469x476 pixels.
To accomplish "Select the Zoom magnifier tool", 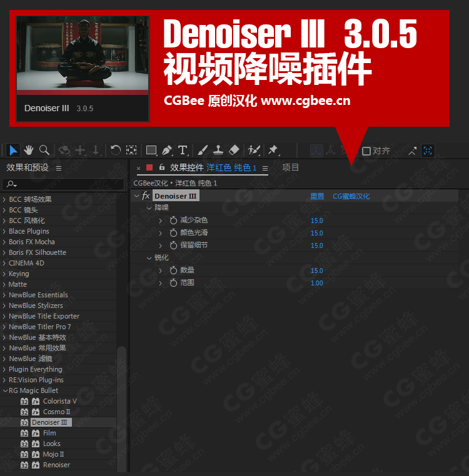I will 44,151.
